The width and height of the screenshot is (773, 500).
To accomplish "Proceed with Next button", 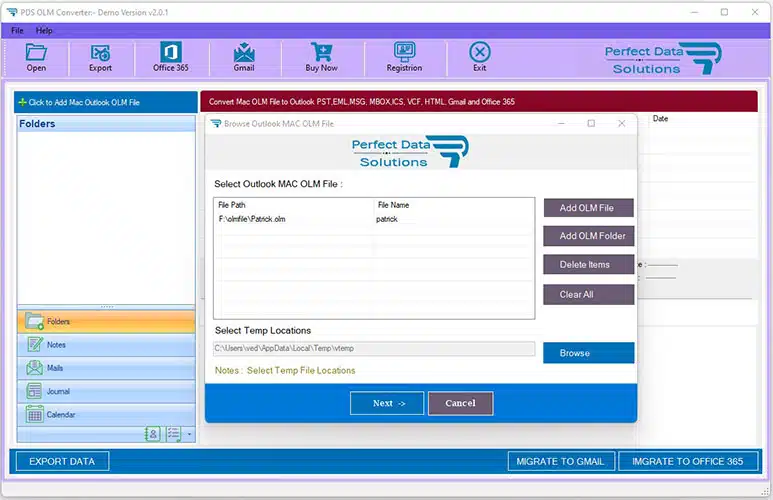I will pyautogui.click(x=387, y=403).
